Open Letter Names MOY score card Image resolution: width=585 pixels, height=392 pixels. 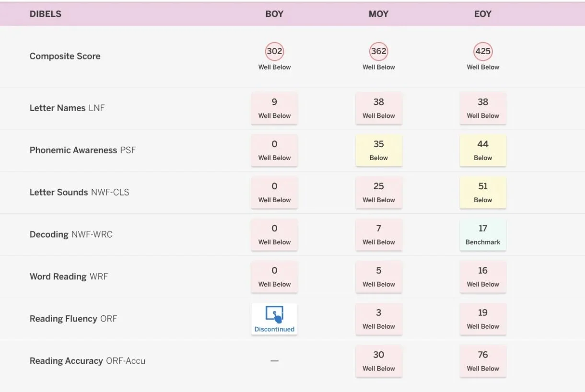point(378,108)
